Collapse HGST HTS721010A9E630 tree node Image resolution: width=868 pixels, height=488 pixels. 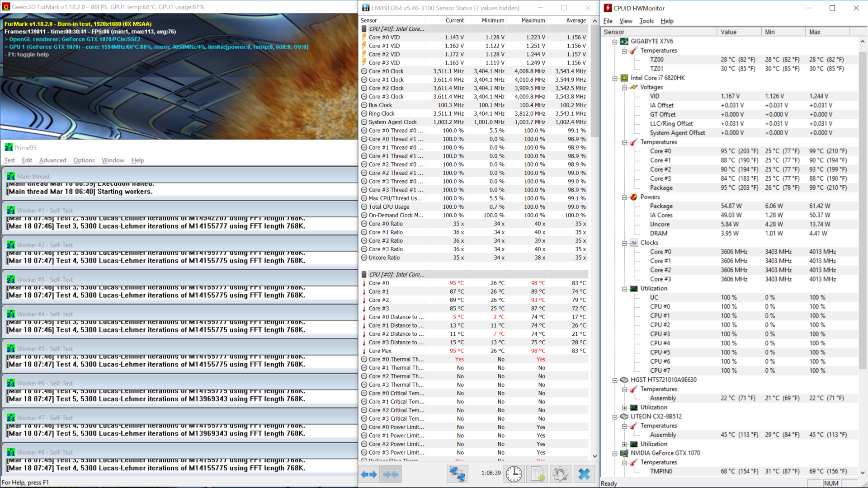point(615,380)
